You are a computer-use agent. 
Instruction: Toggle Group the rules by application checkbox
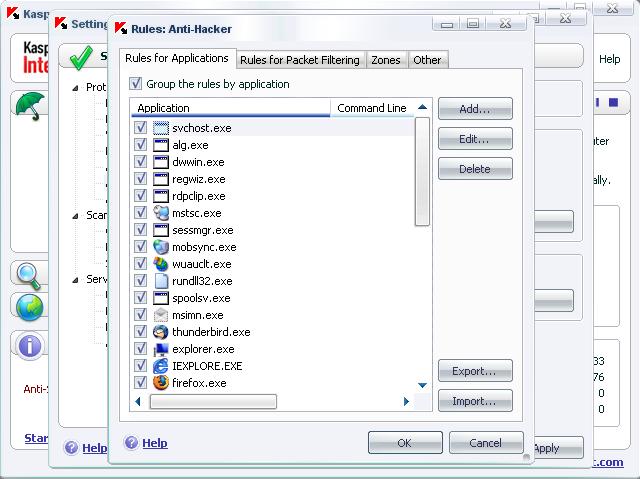click(136, 84)
